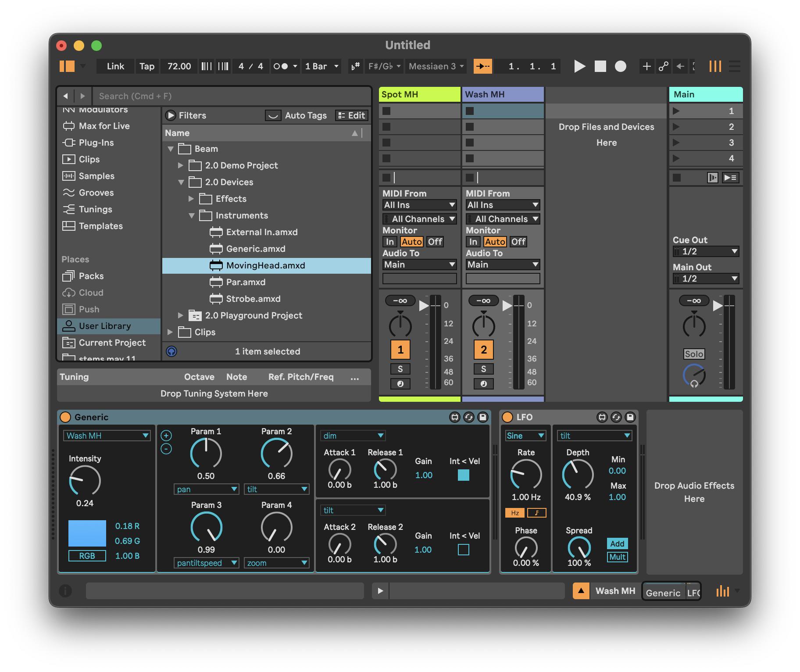
Task: Go forward in browser history
Action: [x=82, y=96]
